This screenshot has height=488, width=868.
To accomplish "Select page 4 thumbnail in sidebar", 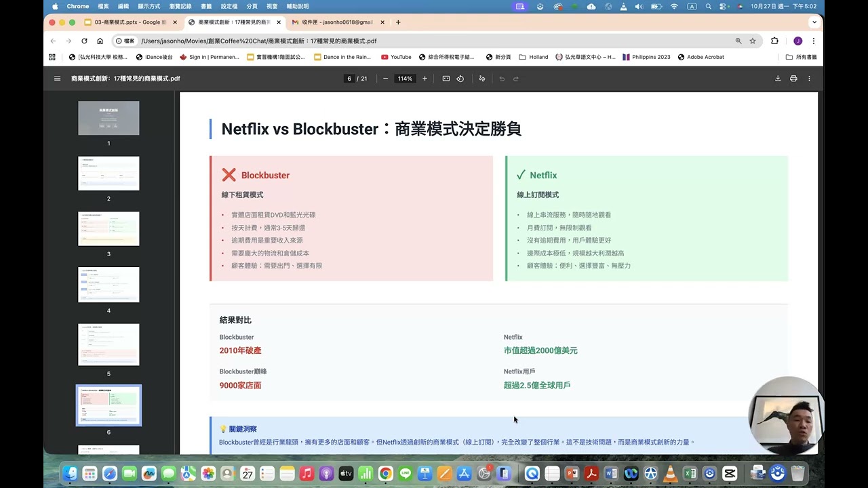I will coord(108,285).
